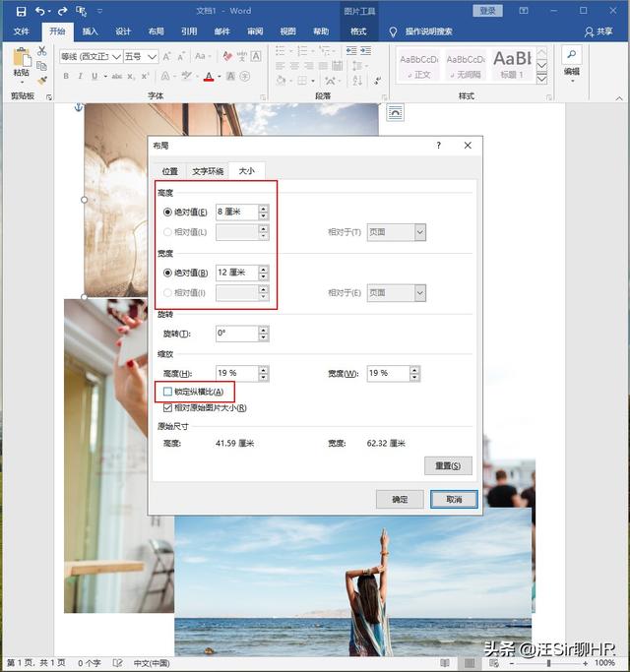Open the font color dropdown arrow

[219, 77]
